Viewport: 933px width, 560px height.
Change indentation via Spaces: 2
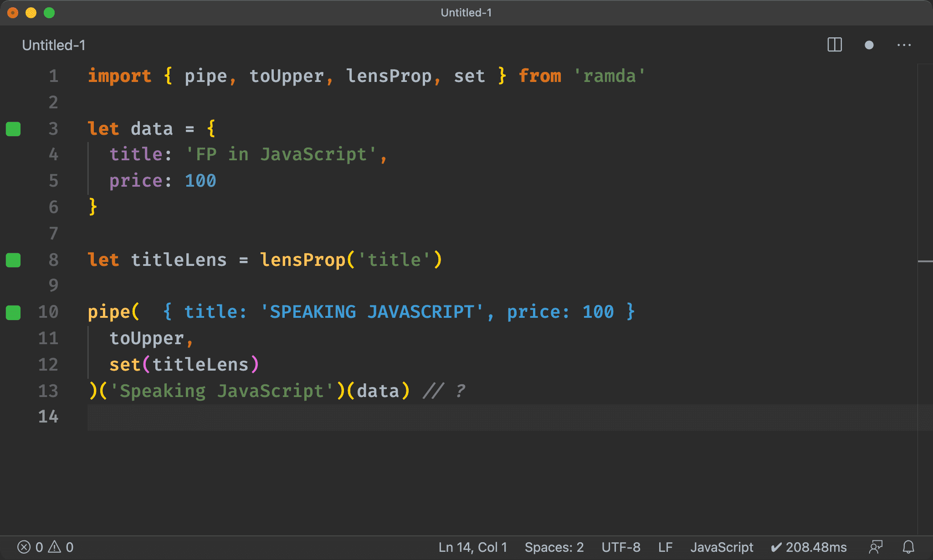tap(554, 547)
